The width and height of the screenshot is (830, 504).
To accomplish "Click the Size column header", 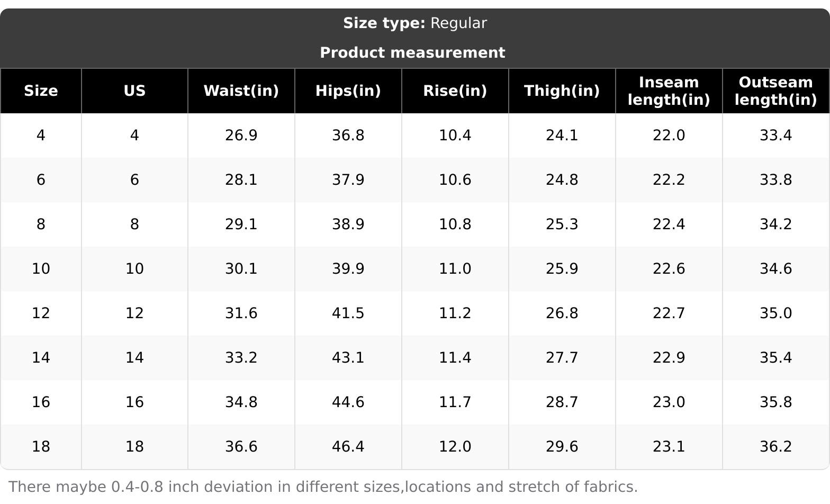I will point(41,91).
